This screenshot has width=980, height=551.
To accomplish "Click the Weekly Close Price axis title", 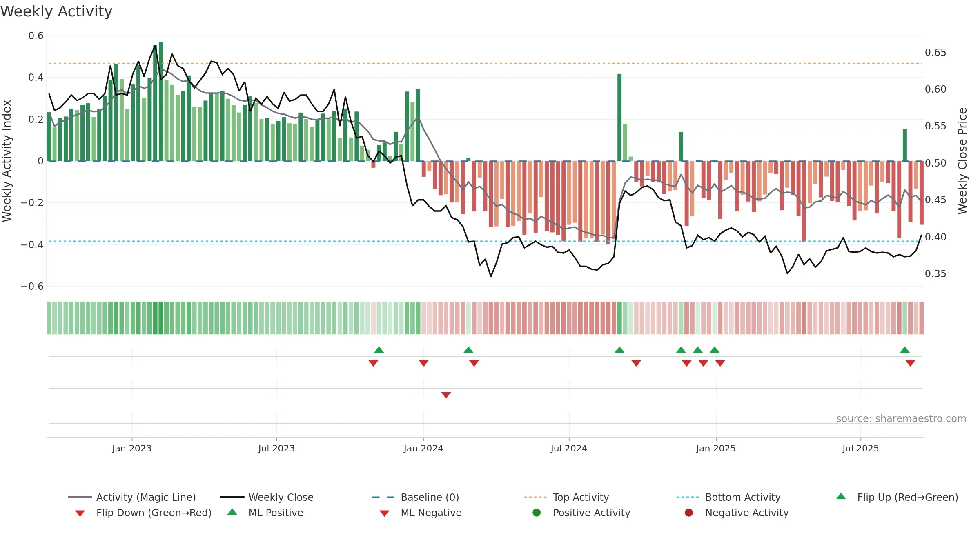I will pos(963,161).
